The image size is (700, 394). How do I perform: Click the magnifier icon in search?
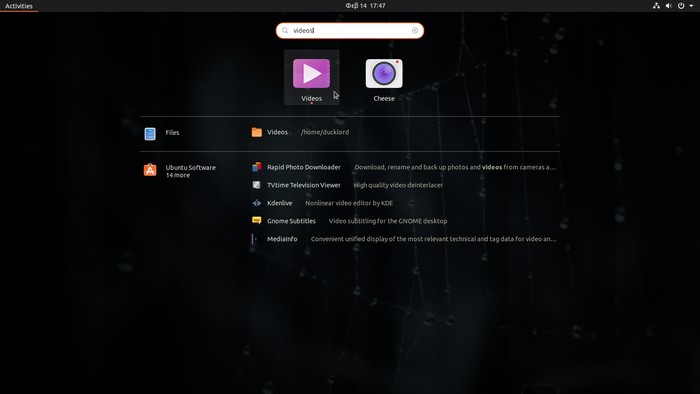pyautogui.click(x=285, y=30)
